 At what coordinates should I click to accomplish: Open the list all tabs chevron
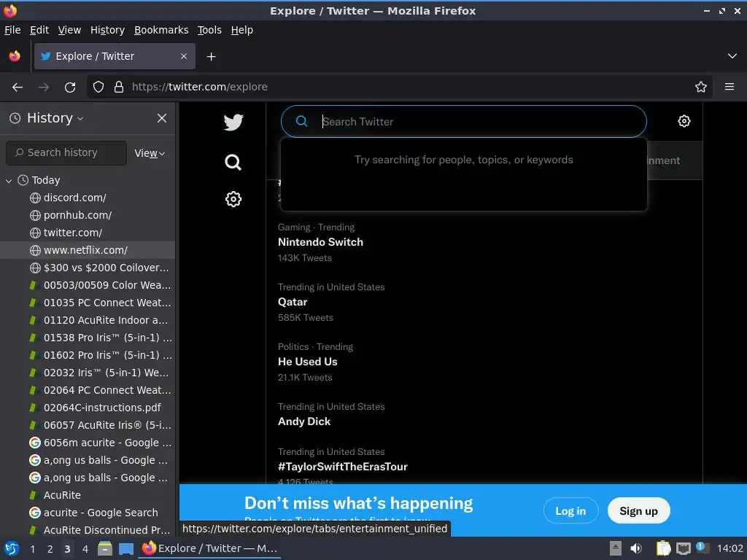(732, 56)
